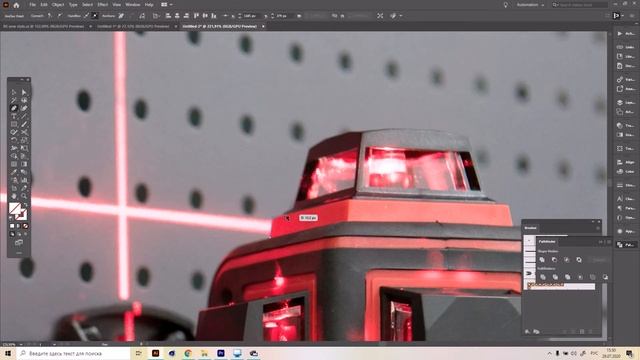
Task: Click the Pathfinder Expand button
Action: [x=599, y=260]
